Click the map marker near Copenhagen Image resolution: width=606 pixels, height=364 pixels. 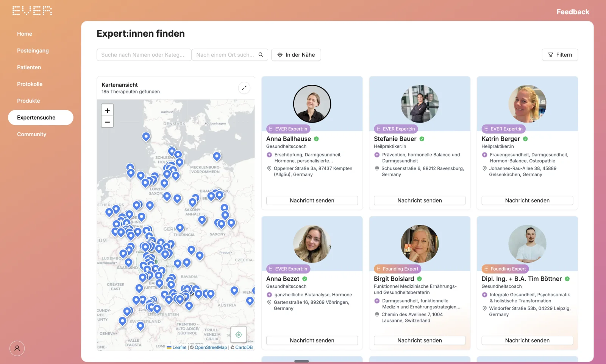217,156
